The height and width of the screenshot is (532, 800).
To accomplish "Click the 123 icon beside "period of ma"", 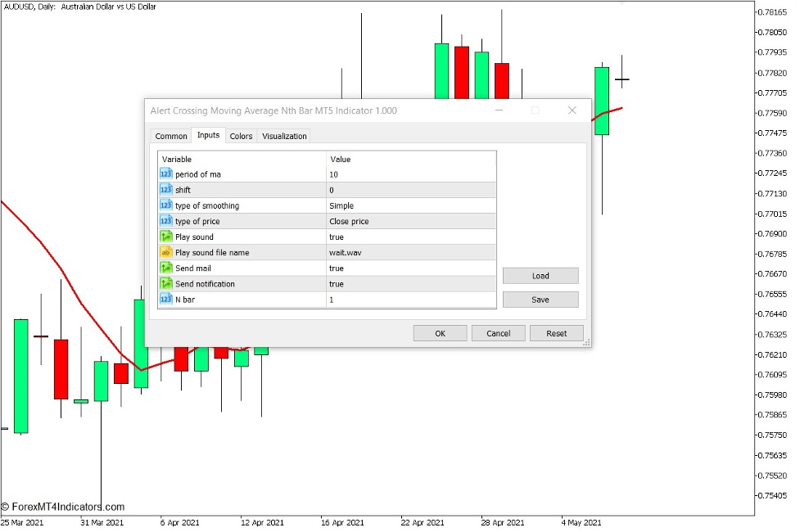I will click(165, 174).
